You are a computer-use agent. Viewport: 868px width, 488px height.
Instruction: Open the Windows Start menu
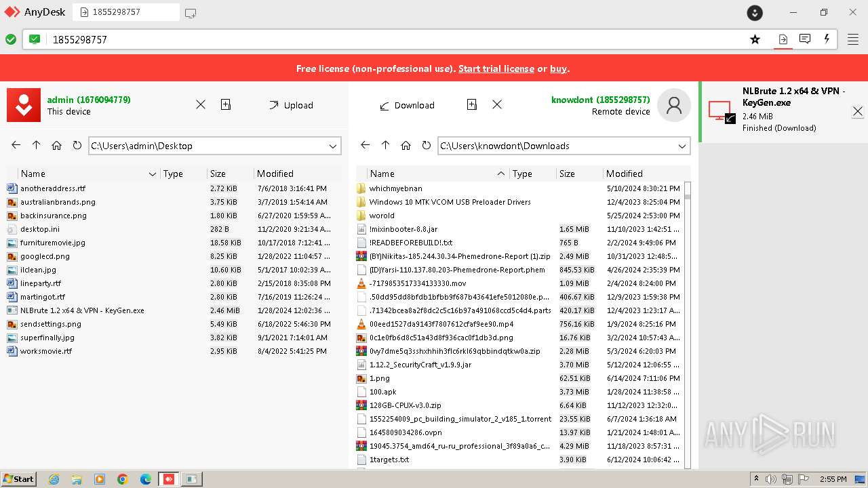pos(19,479)
